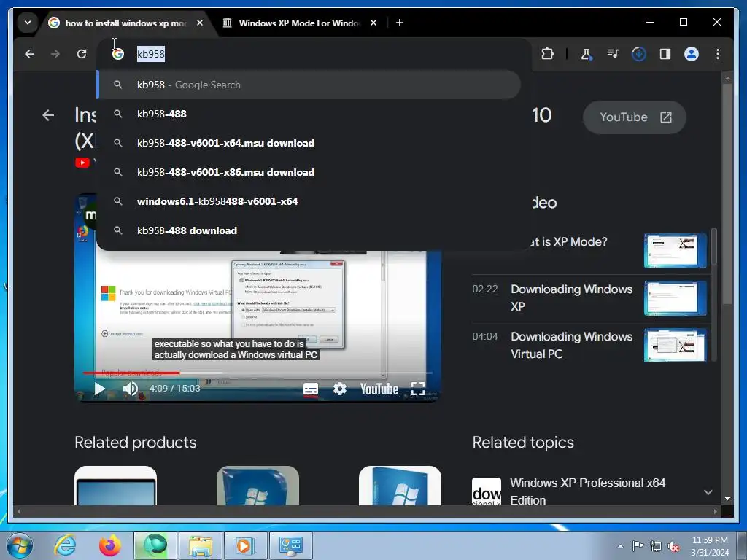747x560 pixels.
Task: Click the third related product card
Action: coord(400,486)
